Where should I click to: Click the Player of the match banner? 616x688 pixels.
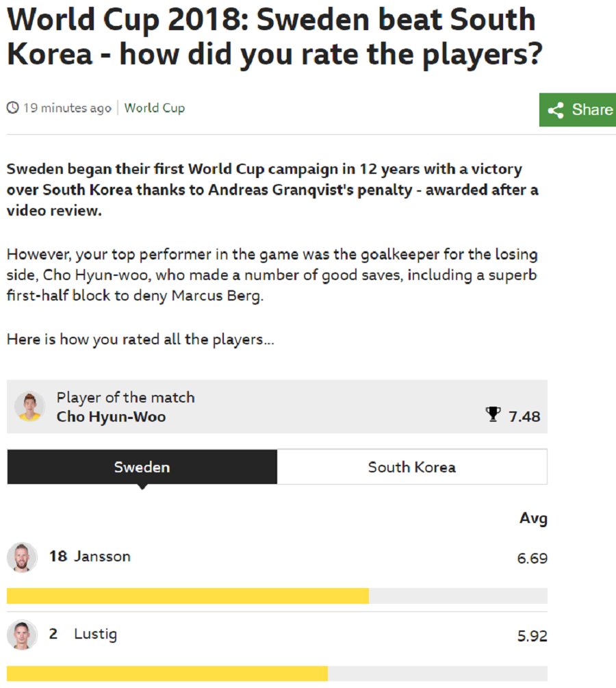coord(277,407)
